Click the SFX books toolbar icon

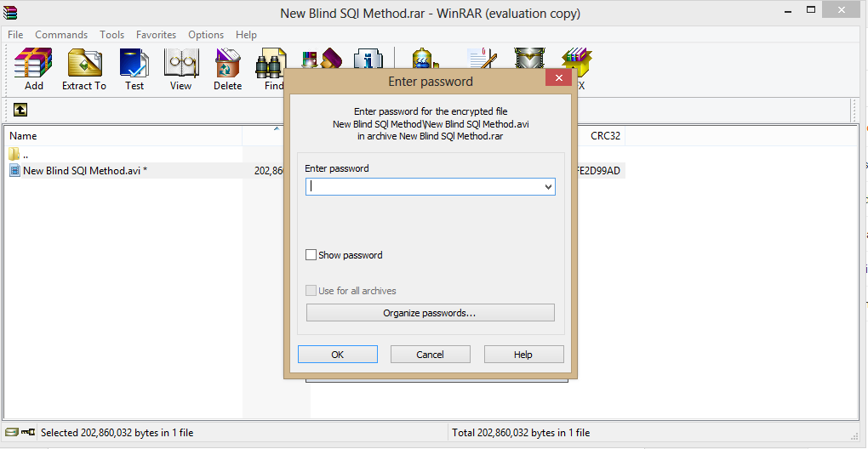577,62
